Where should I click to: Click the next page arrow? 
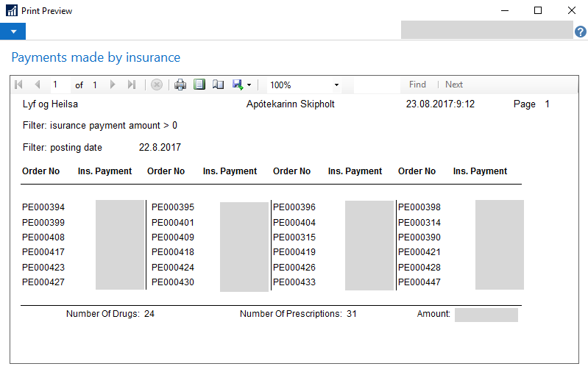(x=113, y=85)
